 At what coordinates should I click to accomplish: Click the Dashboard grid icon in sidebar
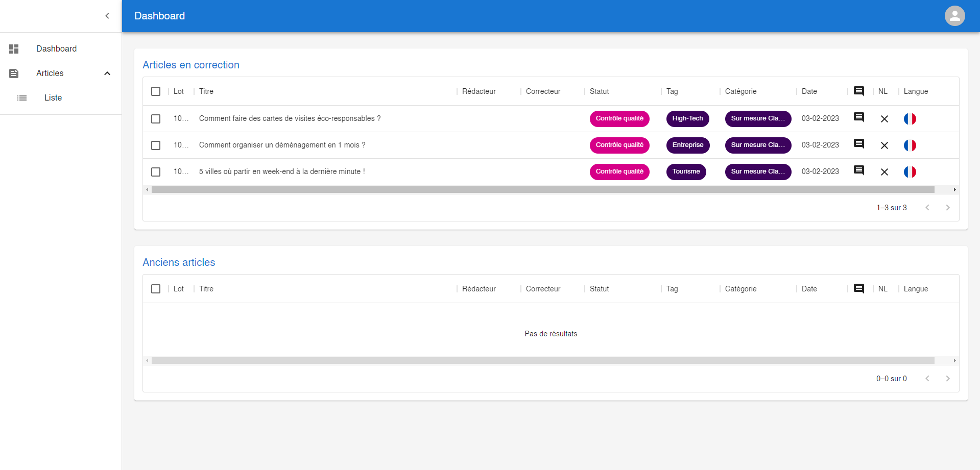[14, 49]
